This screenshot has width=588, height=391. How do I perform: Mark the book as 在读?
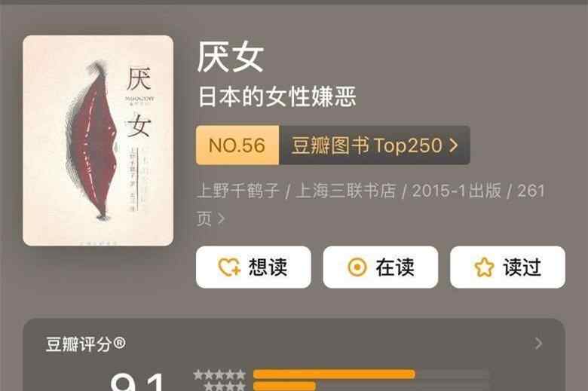pyautogui.click(x=381, y=267)
